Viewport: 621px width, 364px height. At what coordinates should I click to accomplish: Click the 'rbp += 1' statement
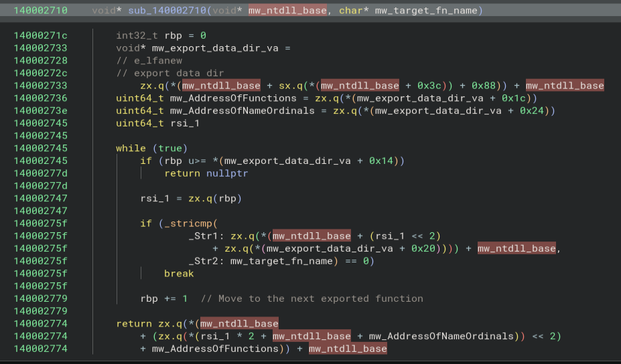pos(164,298)
